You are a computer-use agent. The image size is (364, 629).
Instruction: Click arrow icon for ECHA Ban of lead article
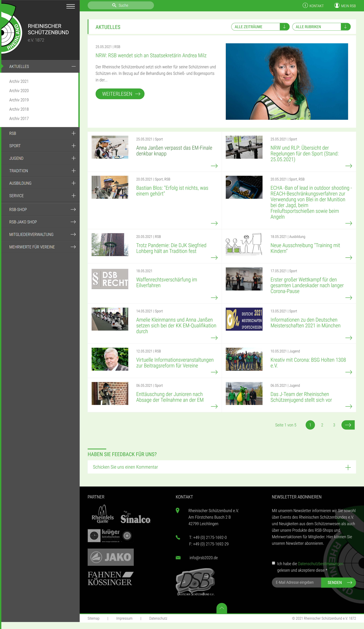pyautogui.click(x=349, y=223)
